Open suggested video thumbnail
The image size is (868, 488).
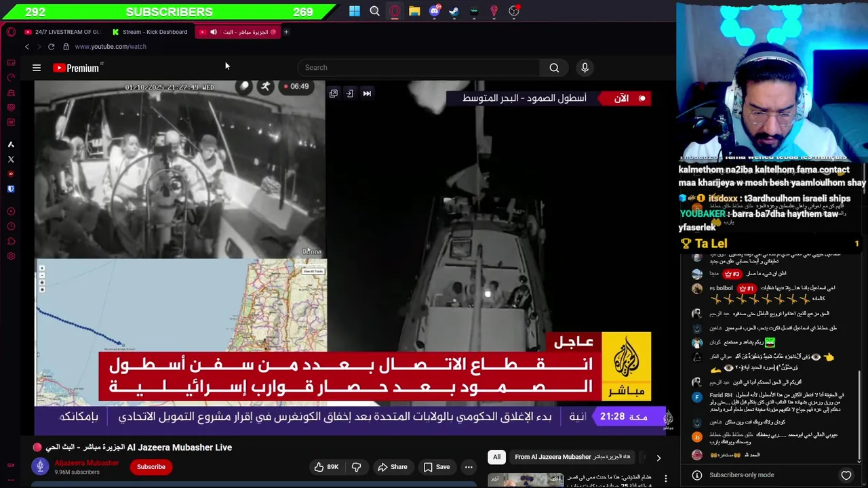tap(526, 481)
